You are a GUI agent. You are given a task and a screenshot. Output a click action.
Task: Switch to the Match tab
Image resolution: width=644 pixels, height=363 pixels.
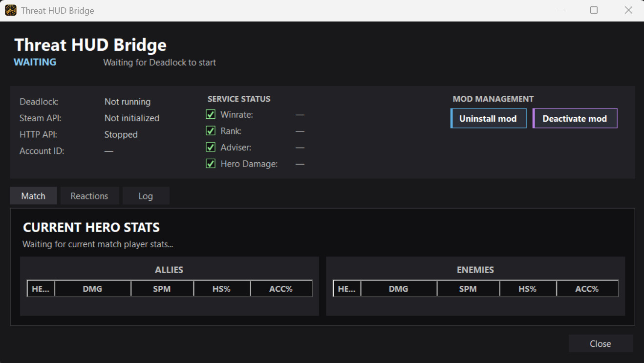click(x=33, y=196)
